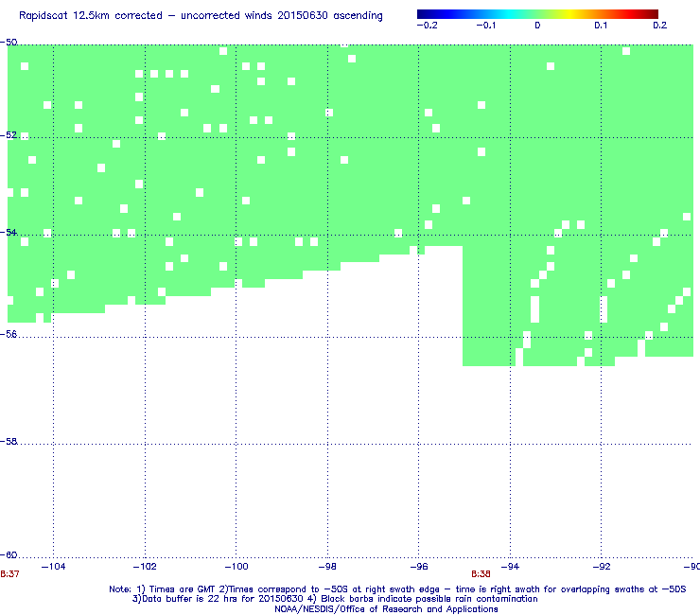Click the plot title Rapidscat 12.5km corrected text
This screenshot has width=700, height=615.
[x=201, y=16]
